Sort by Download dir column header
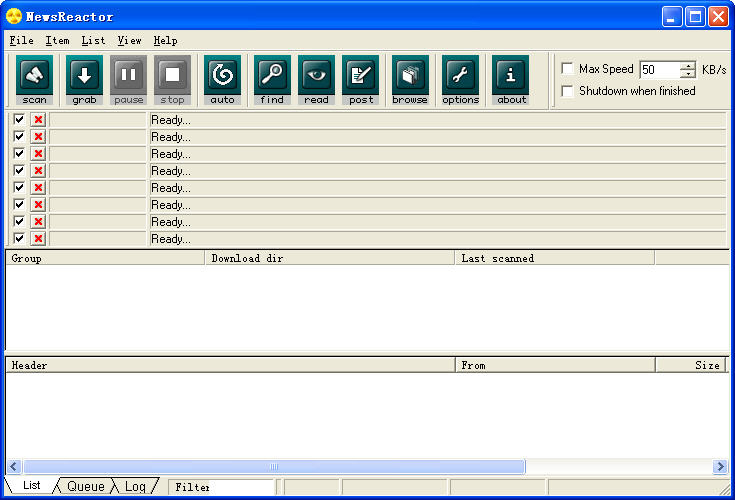 coord(330,258)
